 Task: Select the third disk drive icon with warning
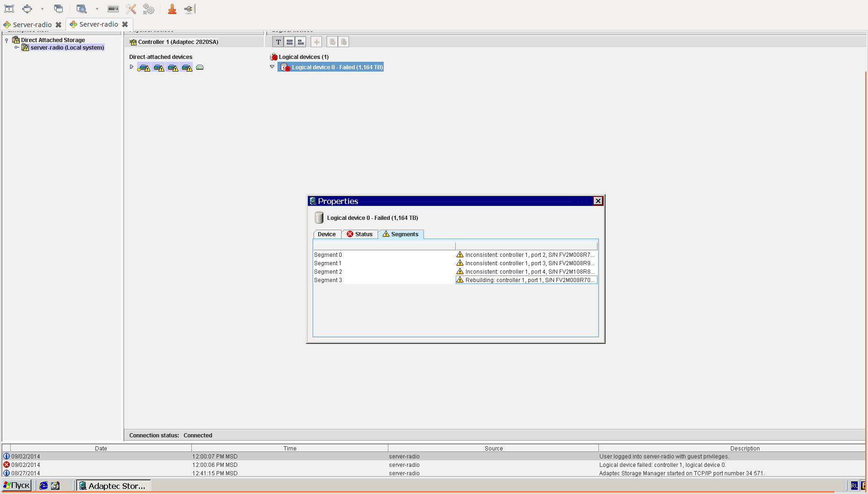pos(173,68)
